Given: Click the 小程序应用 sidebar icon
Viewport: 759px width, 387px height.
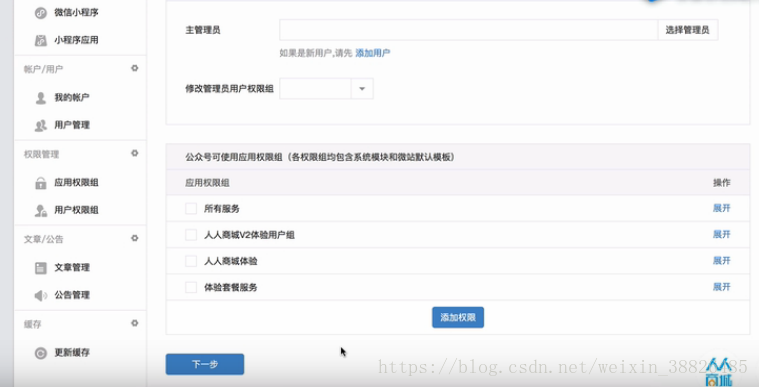Looking at the screenshot, I should click(41, 40).
